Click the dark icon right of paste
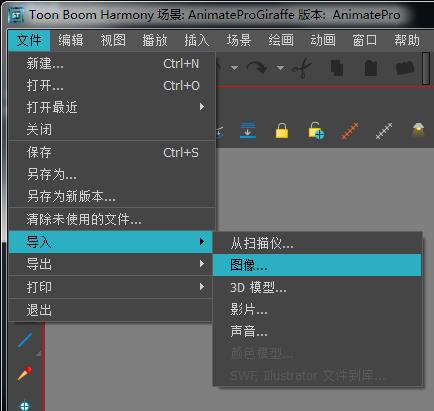 405,68
